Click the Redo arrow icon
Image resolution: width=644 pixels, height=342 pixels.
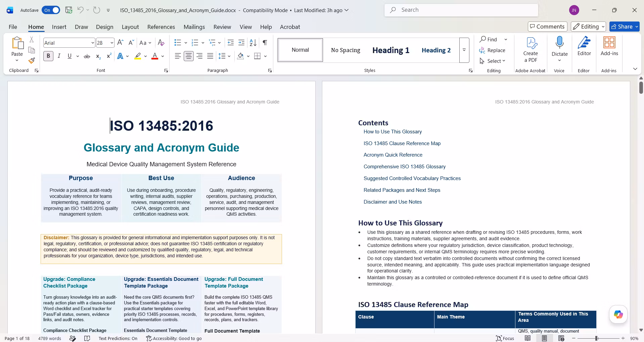click(x=97, y=10)
